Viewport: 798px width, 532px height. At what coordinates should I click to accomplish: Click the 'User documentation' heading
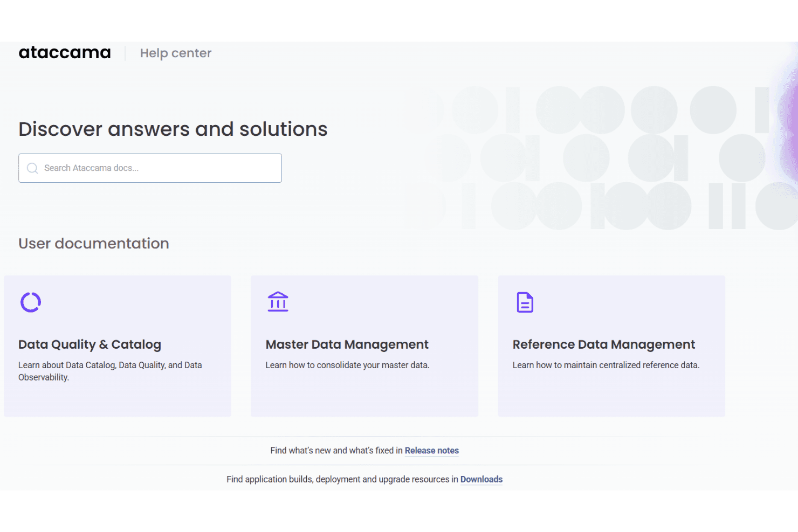click(x=94, y=244)
